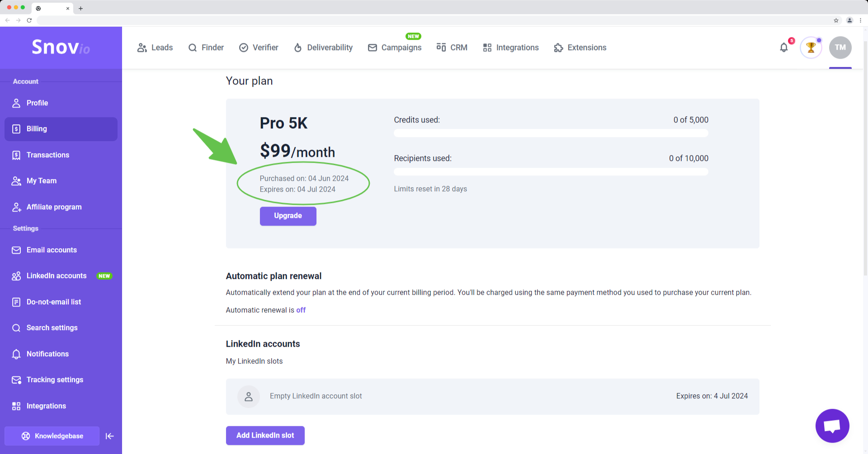Click the '0 of 5,000' credits value
The width and height of the screenshot is (868, 454).
(x=691, y=120)
